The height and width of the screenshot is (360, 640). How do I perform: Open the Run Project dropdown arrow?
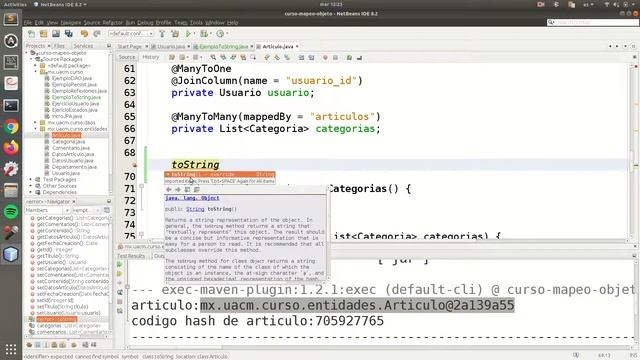click(x=194, y=34)
